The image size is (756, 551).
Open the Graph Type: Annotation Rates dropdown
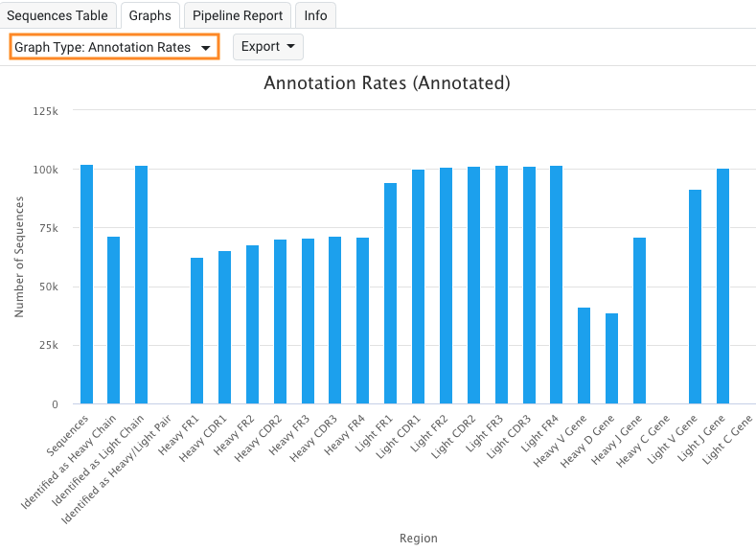[x=114, y=47]
